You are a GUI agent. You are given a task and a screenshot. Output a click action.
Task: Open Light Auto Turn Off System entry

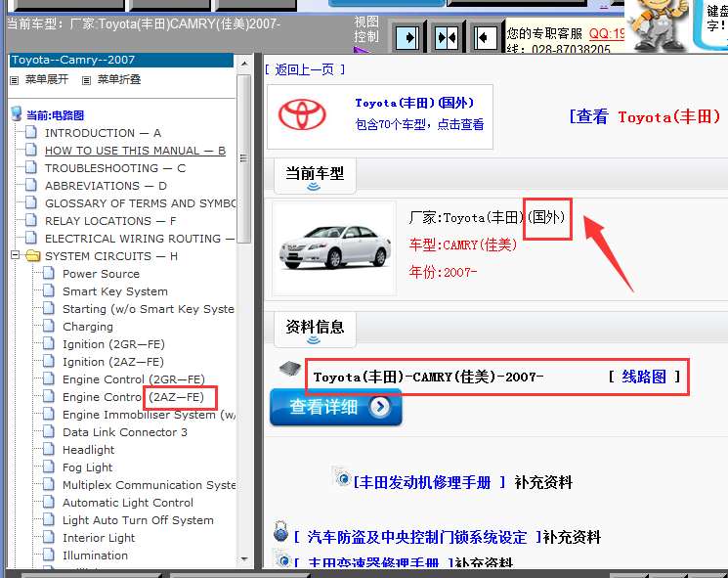click(138, 520)
